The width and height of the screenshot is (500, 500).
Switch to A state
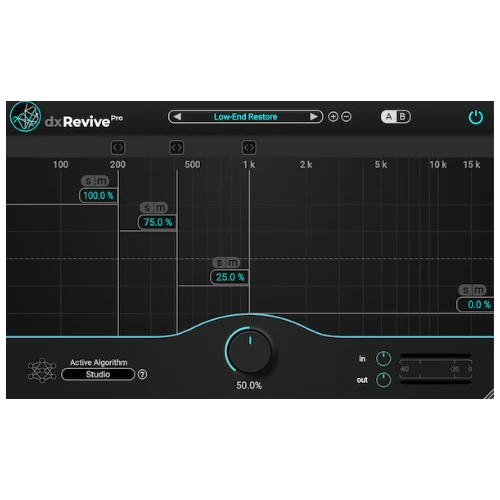click(x=389, y=117)
